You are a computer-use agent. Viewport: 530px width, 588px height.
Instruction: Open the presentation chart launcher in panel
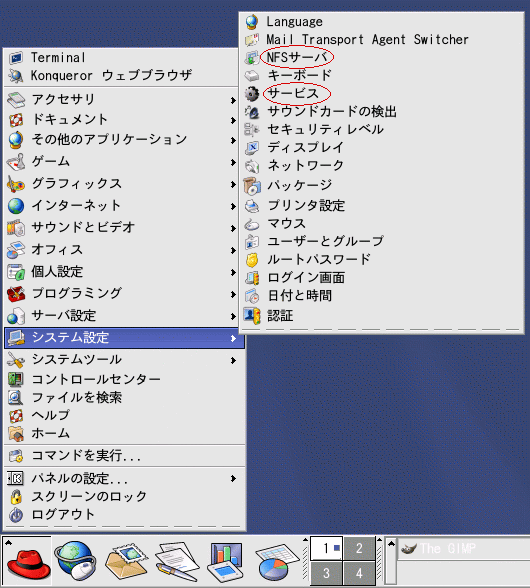[225, 562]
